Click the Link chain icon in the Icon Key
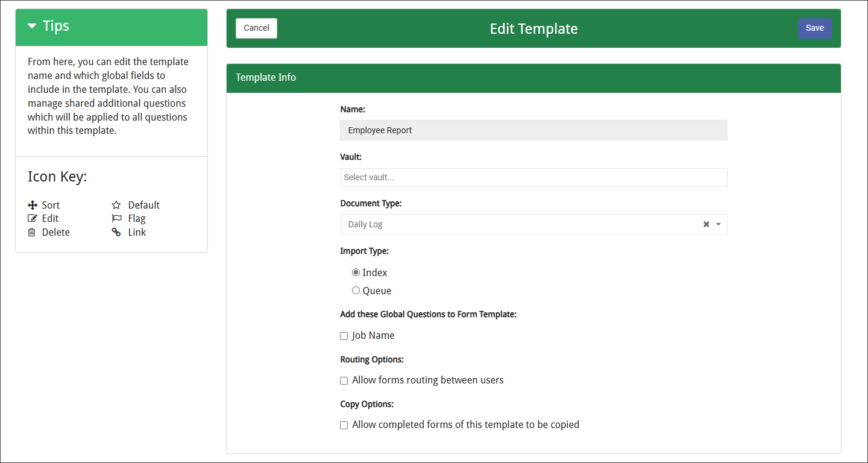This screenshot has width=868, height=463. point(116,232)
